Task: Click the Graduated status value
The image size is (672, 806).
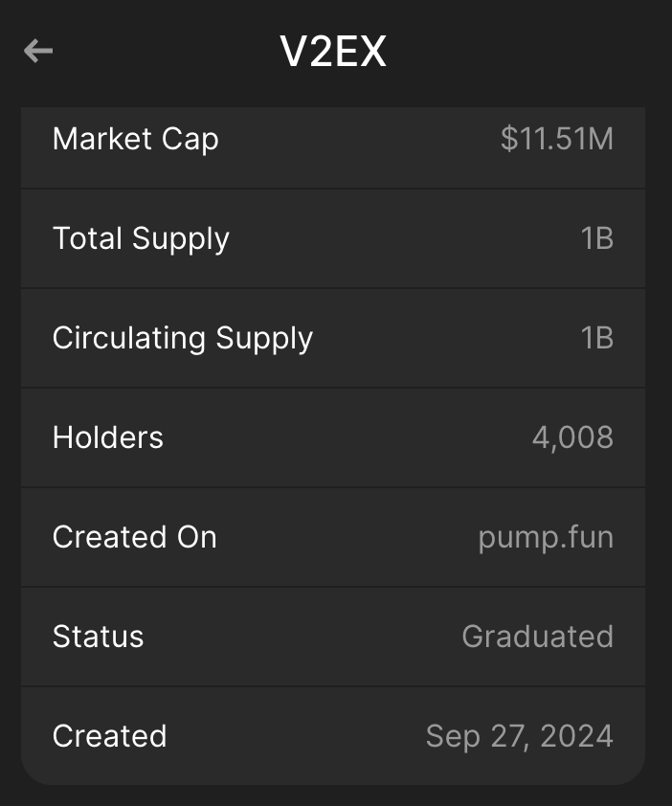Action: tap(537, 637)
